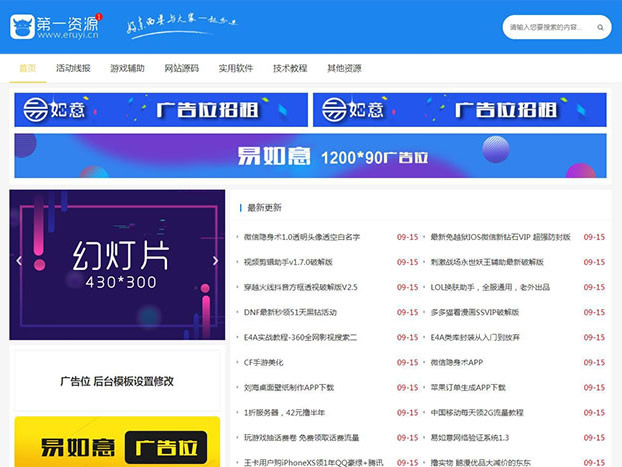Go to the 实用软件 section
The image size is (622, 467).
(236, 68)
